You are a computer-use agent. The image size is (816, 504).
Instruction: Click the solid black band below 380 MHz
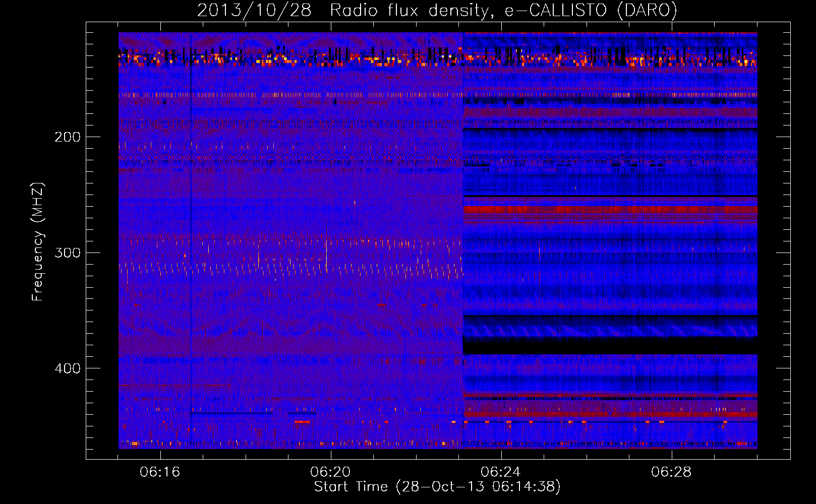[610, 346]
